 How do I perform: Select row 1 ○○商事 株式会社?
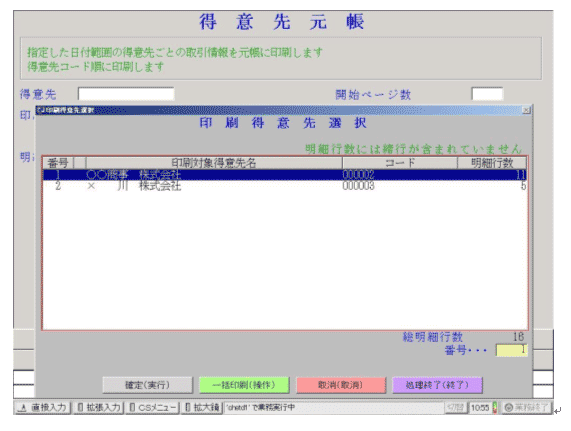(285, 175)
